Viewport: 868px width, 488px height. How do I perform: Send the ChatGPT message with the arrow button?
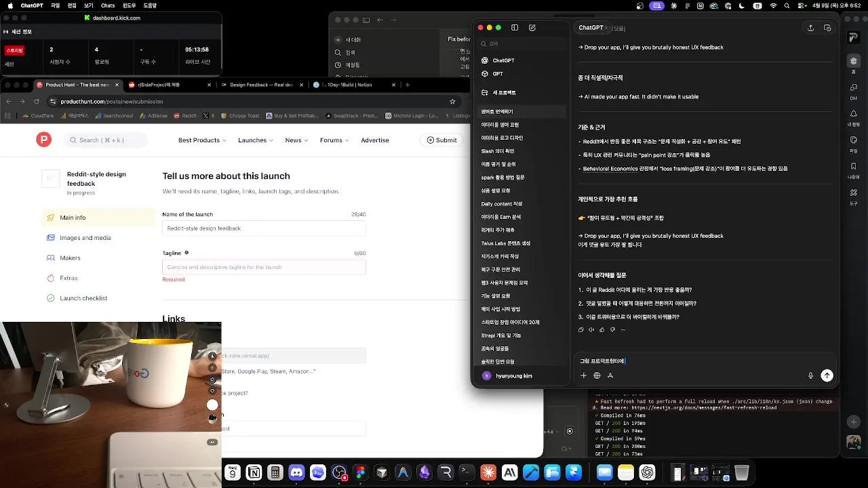pos(827,375)
